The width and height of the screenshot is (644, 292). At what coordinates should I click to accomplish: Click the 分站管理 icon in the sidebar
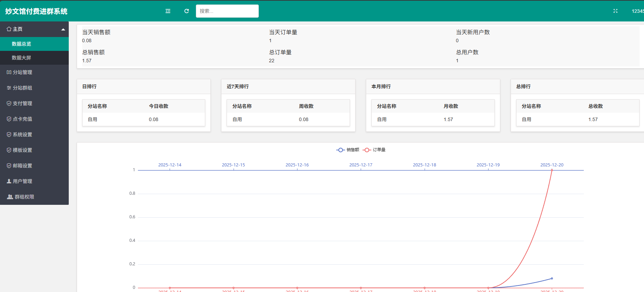(x=9, y=72)
